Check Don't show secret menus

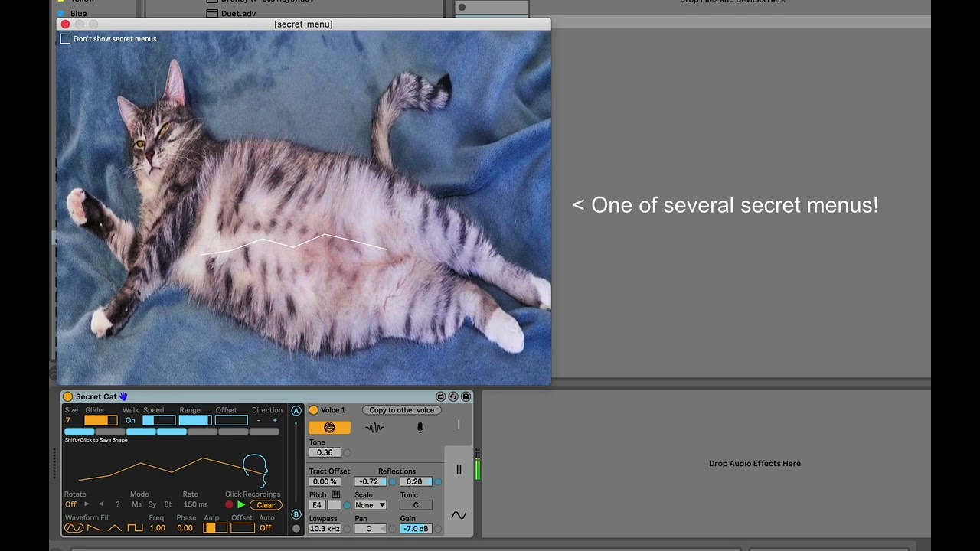65,39
